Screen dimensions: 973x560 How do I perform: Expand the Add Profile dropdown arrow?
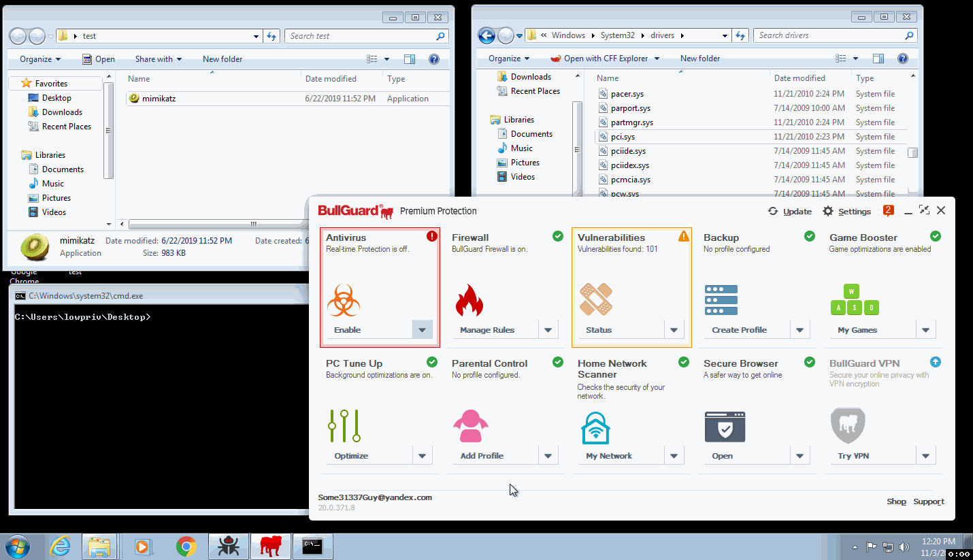click(548, 456)
